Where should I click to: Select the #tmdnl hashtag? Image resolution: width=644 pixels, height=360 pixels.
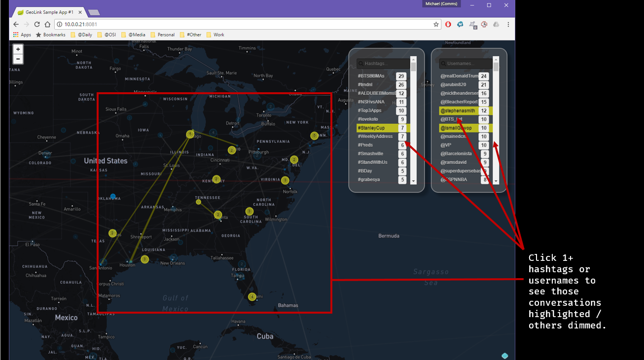pyautogui.click(x=382, y=85)
